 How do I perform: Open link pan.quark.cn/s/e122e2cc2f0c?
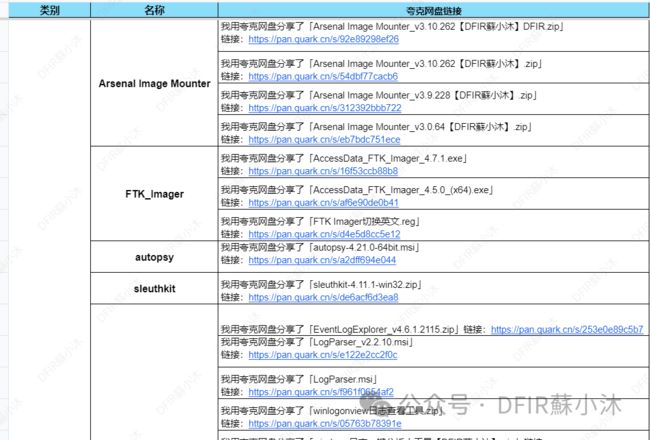point(323,355)
